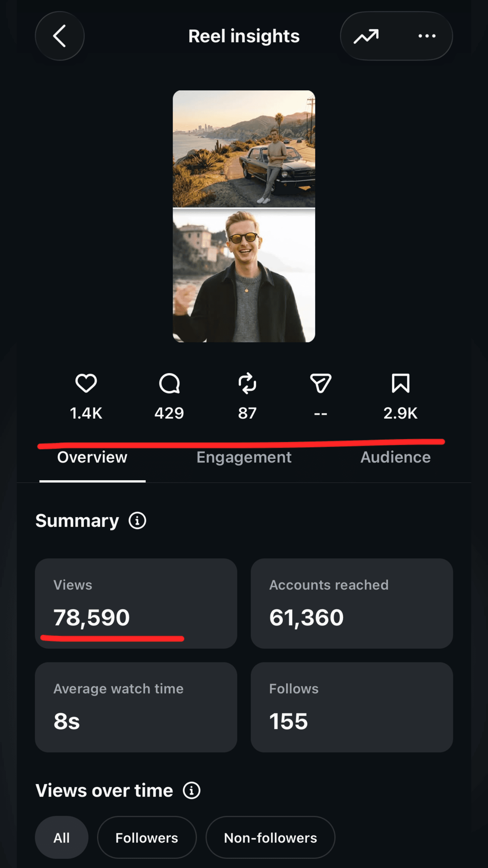Open the Views over time info icon
This screenshot has height=868, width=488.
pyautogui.click(x=192, y=791)
